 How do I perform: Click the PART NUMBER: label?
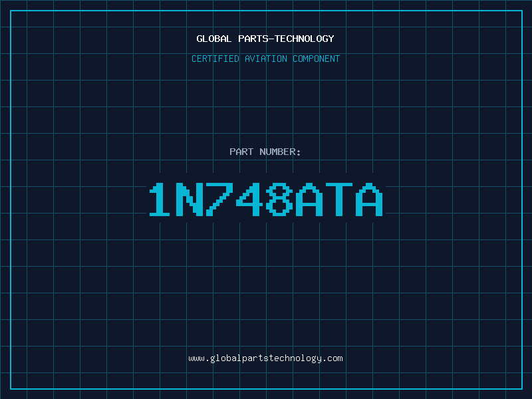click(x=265, y=152)
